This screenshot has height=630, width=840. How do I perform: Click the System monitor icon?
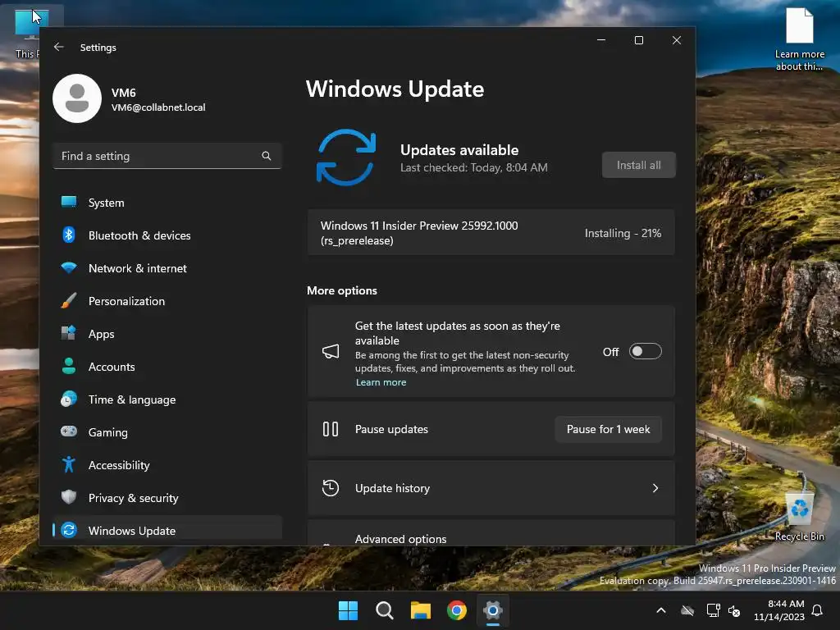[69, 202]
